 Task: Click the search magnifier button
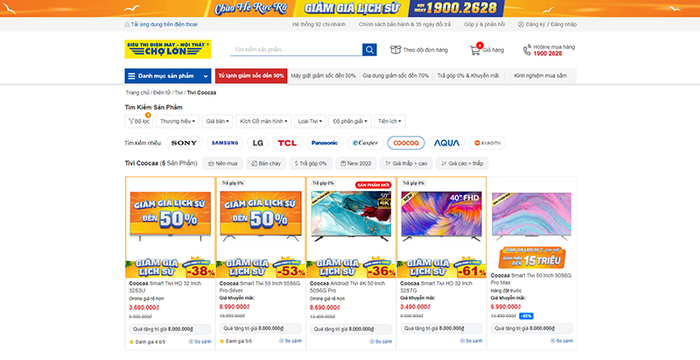click(369, 50)
